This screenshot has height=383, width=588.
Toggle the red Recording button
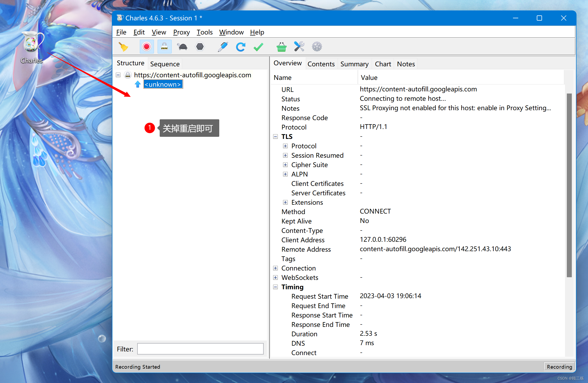tap(147, 47)
